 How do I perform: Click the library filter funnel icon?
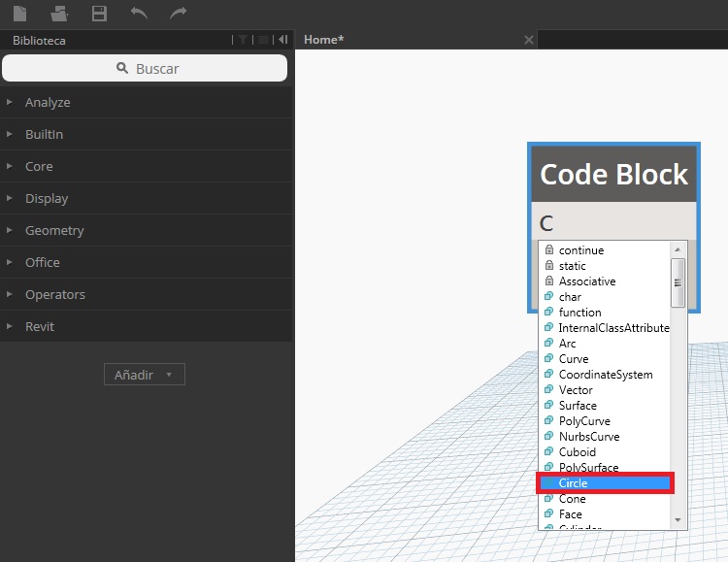point(243,40)
